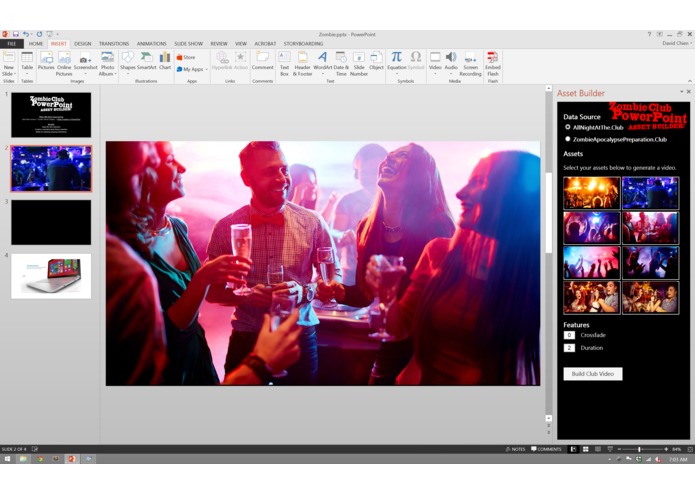This screenshot has width=695, height=494.
Task: Select slide 4 laptop thumbnail
Action: tap(51, 276)
